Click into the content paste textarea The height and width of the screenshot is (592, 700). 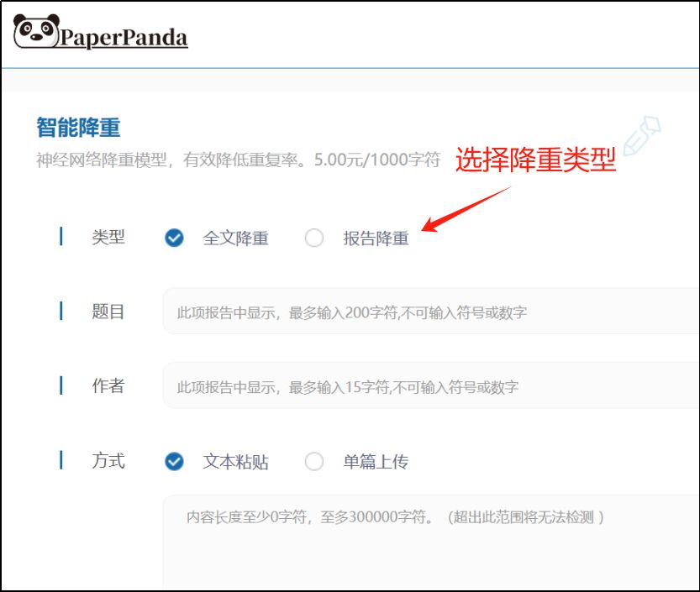(431, 542)
